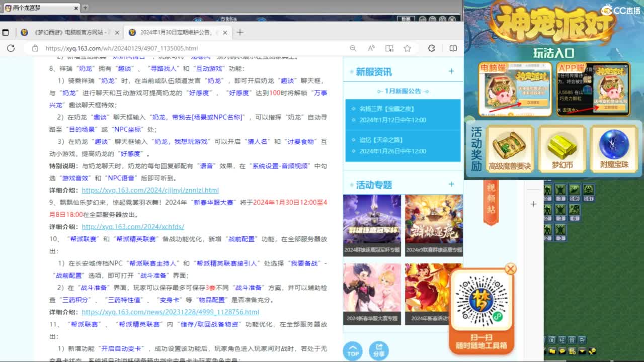Click the yellow key icon in game bar
The width and height of the screenshot is (644, 362).
tap(592, 351)
